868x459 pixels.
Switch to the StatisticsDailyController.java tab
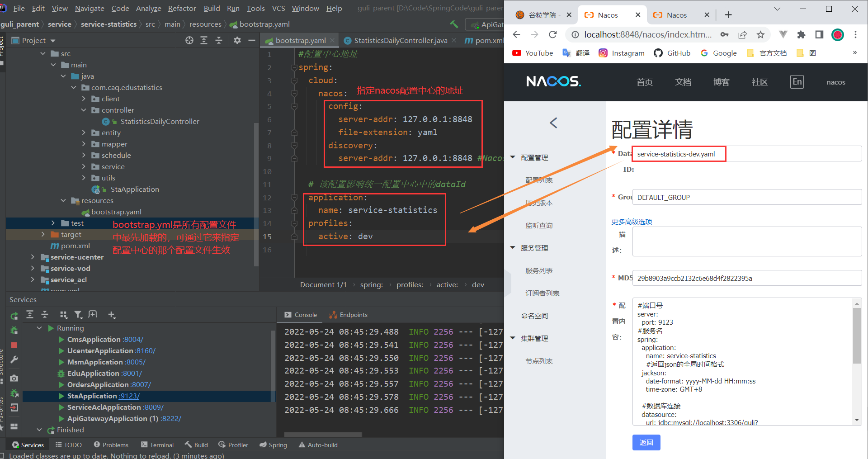coord(401,40)
